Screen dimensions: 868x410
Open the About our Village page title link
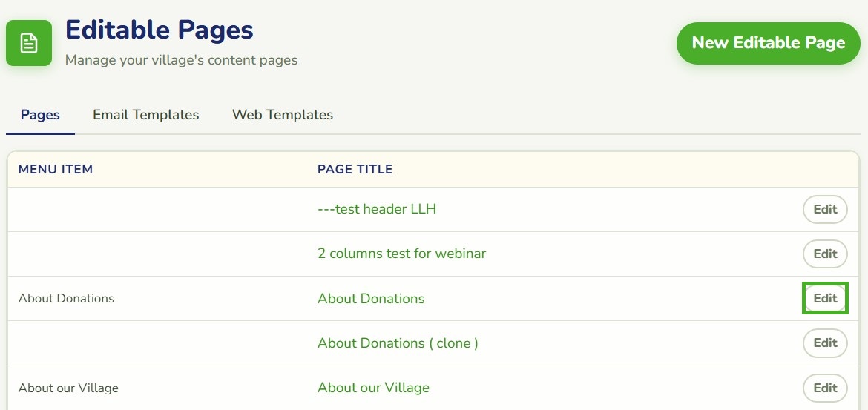click(374, 387)
